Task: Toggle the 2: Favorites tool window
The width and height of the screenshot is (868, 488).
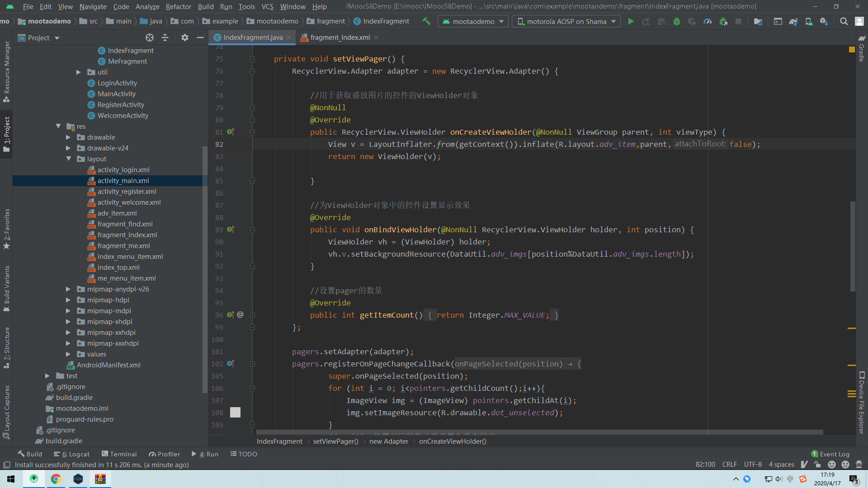Action: pos(6,229)
